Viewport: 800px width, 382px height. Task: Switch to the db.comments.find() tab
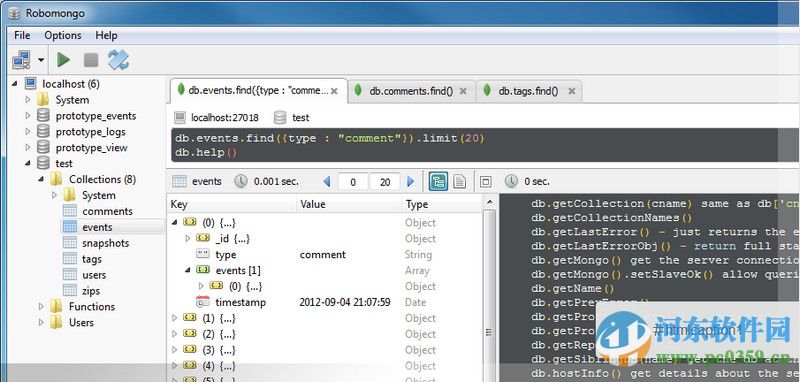coord(411,91)
